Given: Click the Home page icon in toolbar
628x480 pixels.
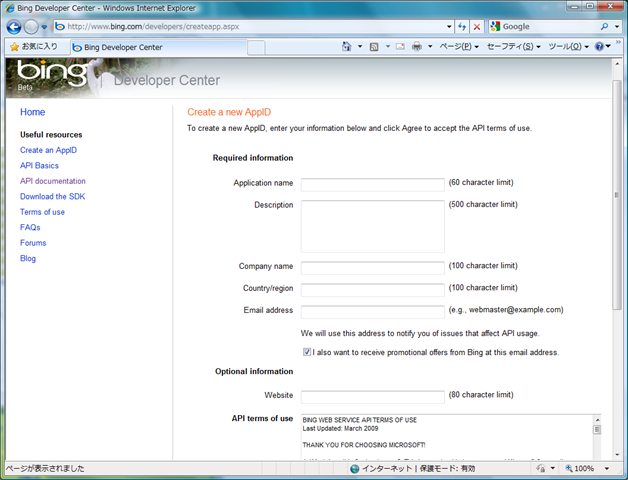Looking at the screenshot, I should click(x=346, y=46).
